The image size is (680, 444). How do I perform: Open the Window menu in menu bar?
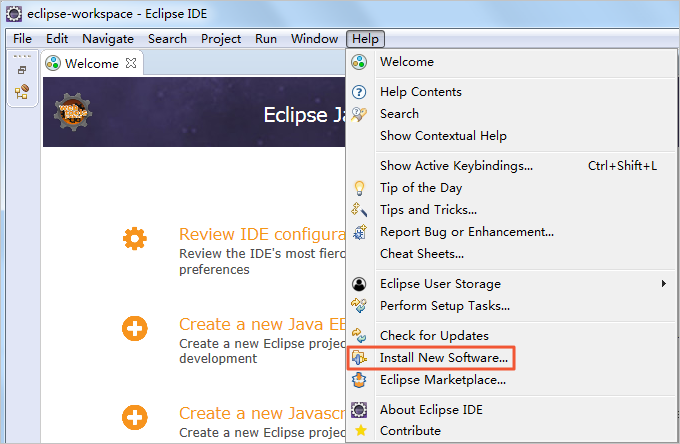314,39
